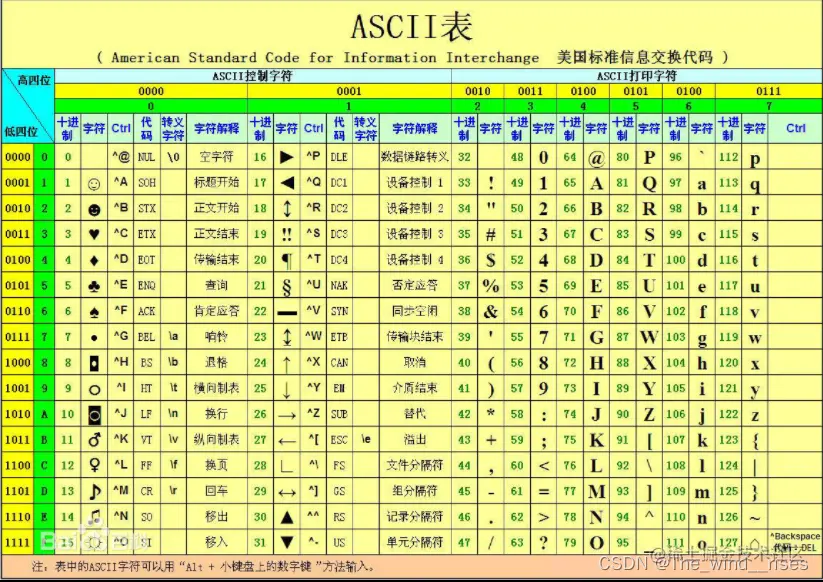Click the thick horizontal bar for decimal 22
This screenshot has height=582, width=823.
coord(287,313)
